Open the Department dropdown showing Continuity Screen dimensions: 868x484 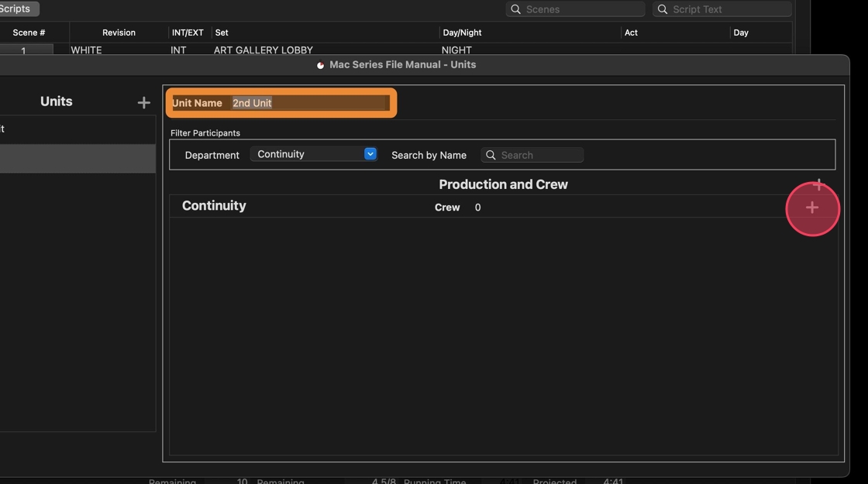coord(314,154)
